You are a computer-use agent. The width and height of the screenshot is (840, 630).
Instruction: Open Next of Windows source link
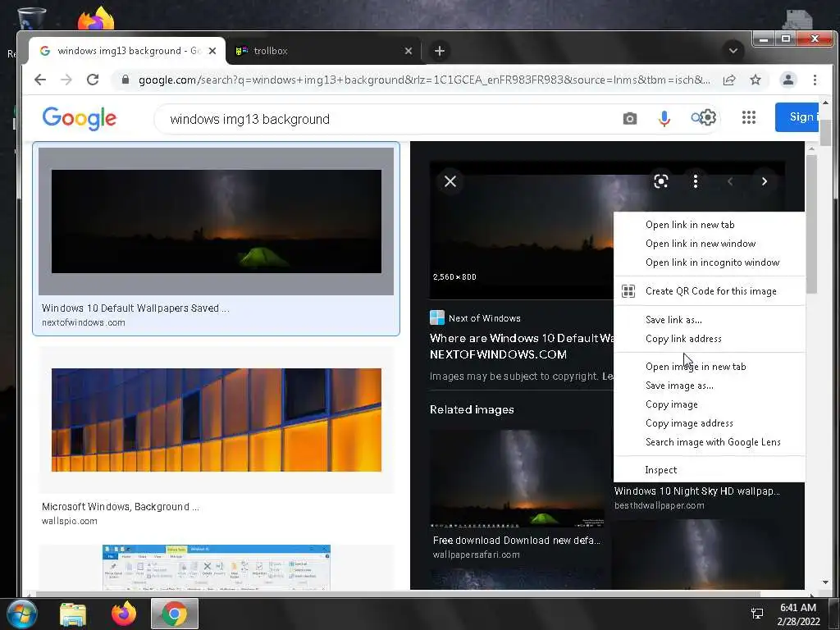475,317
